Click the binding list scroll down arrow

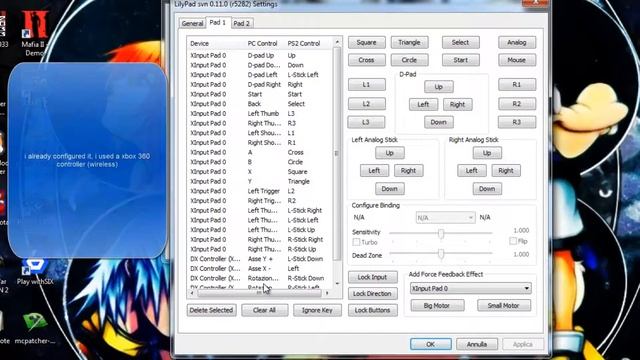click(x=337, y=284)
